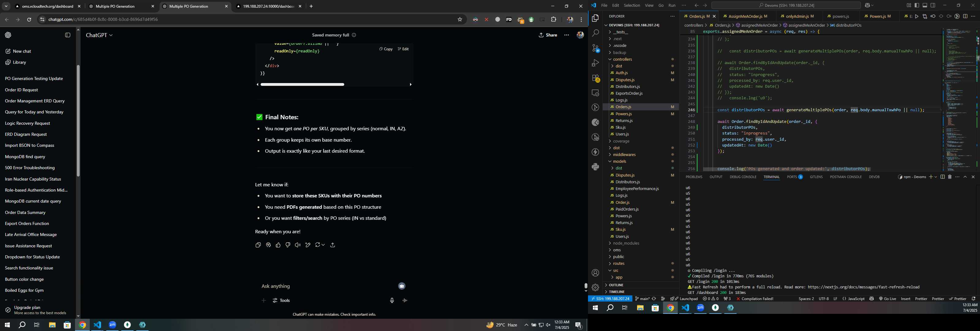Start a New chat in ChatGPT
Viewport: 980px width, 331px height.
coord(22,51)
